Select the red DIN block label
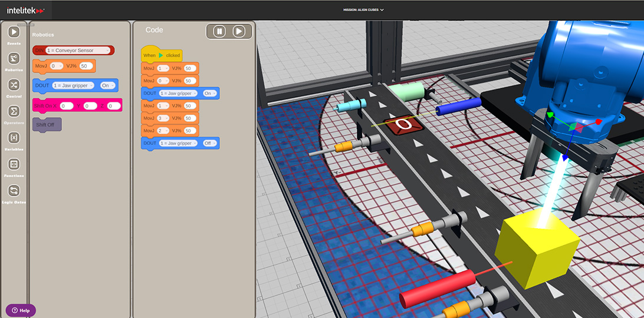 (x=40, y=51)
